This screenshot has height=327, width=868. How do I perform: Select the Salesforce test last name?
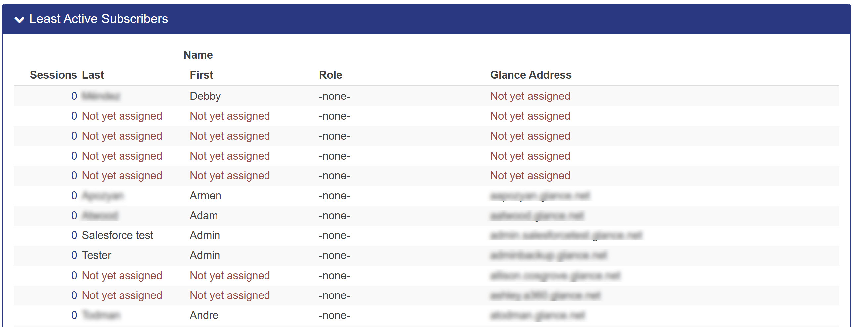[x=117, y=235]
